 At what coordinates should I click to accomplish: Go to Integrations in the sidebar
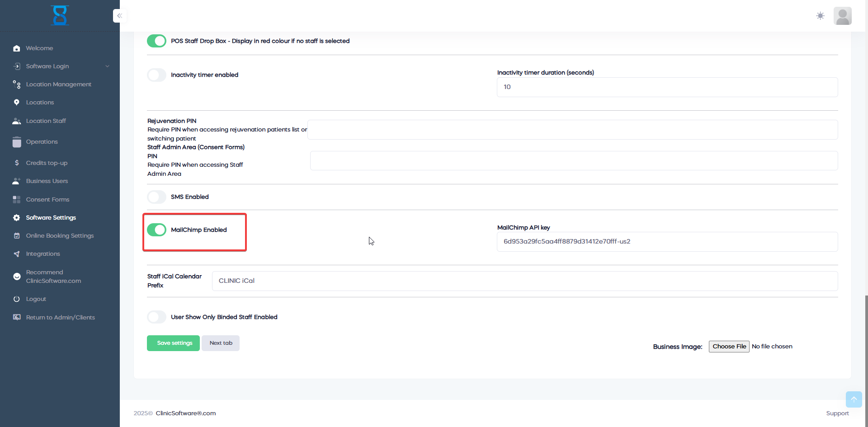(43, 254)
